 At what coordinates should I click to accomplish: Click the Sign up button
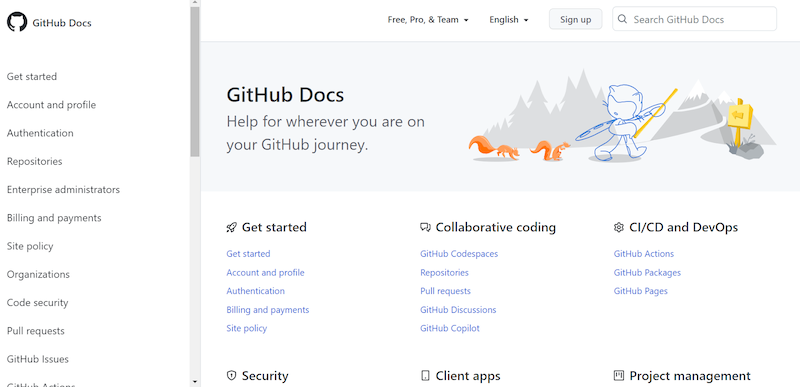pos(576,19)
